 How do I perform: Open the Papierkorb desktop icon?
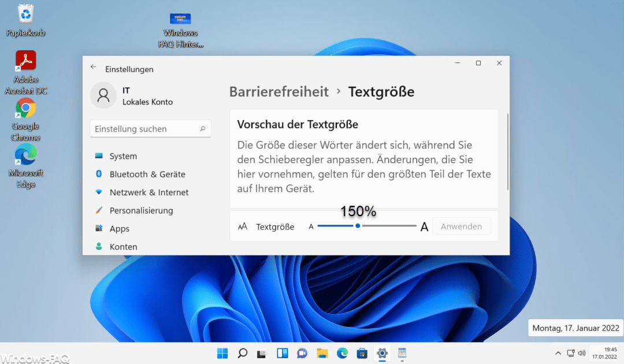(25, 21)
